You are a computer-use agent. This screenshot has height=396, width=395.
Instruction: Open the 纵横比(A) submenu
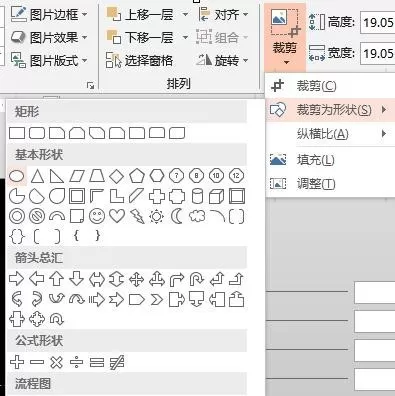[330, 134]
